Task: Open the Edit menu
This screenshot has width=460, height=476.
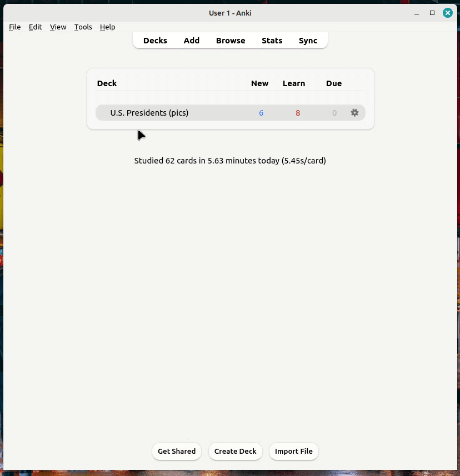Action: (36, 27)
